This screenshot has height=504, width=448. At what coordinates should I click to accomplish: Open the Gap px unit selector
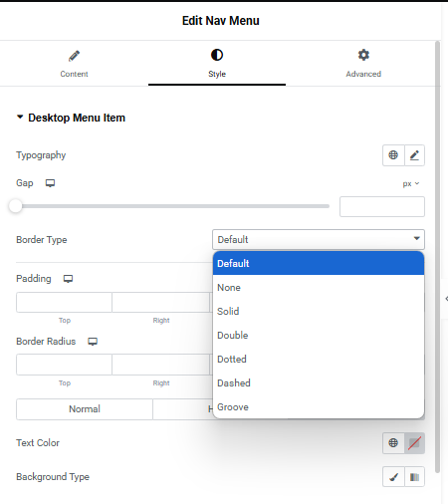click(x=411, y=183)
